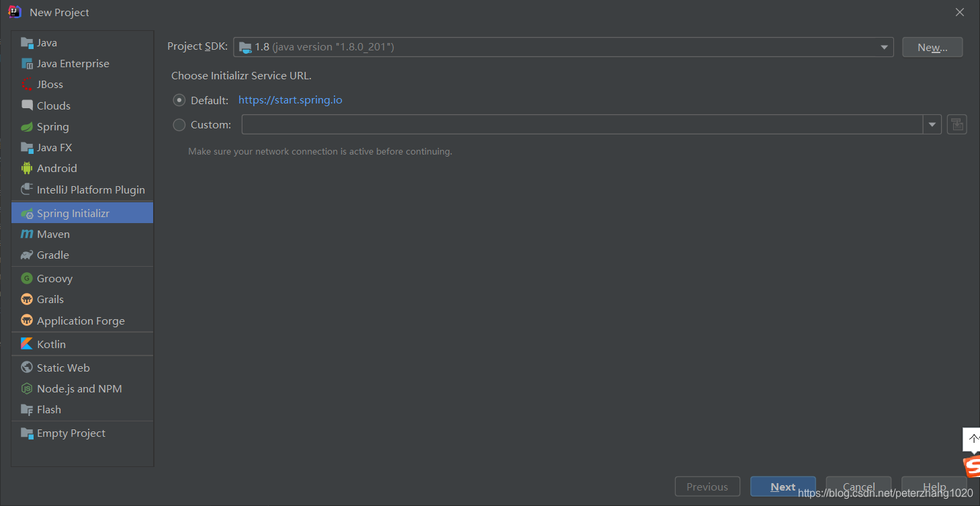This screenshot has height=506, width=980.
Task: Click the New... SDK button
Action: point(932,47)
